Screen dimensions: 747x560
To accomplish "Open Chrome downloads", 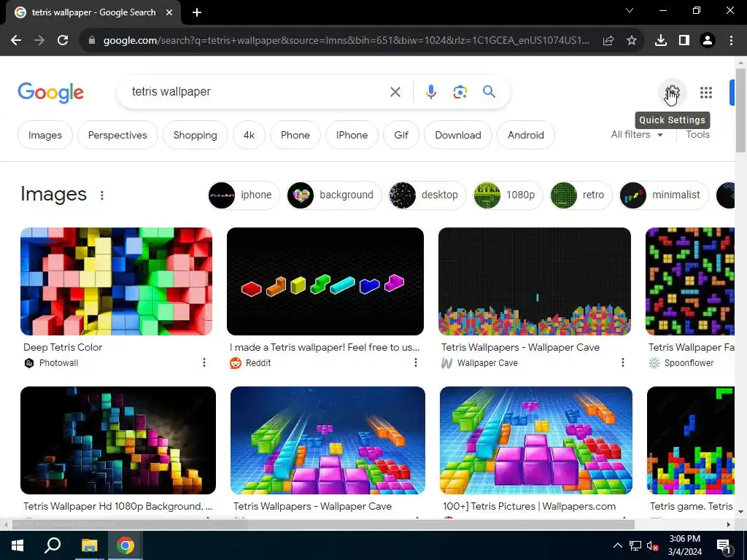I will pos(660,41).
